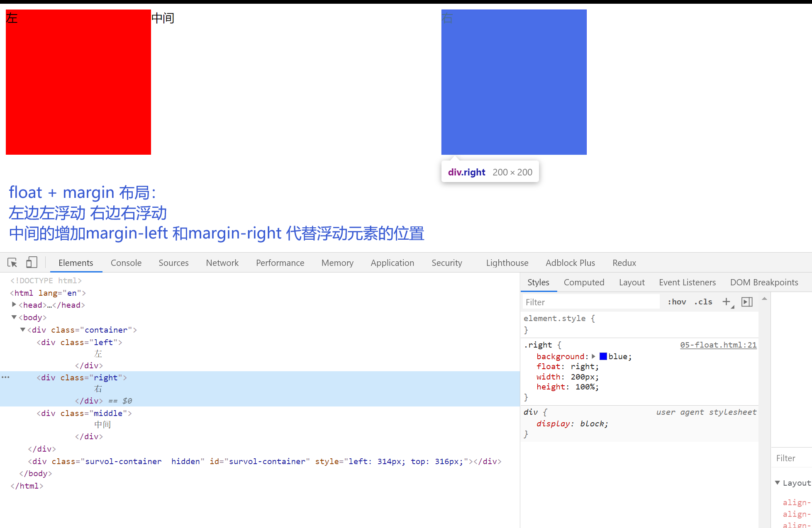This screenshot has height=528, width=812.
Task: Open the Lighthouse panel
Action: coord(507,262)
